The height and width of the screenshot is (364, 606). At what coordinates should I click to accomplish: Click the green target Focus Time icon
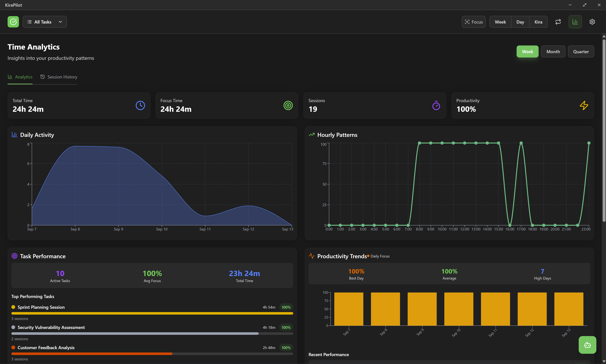[x=288, y=105]
